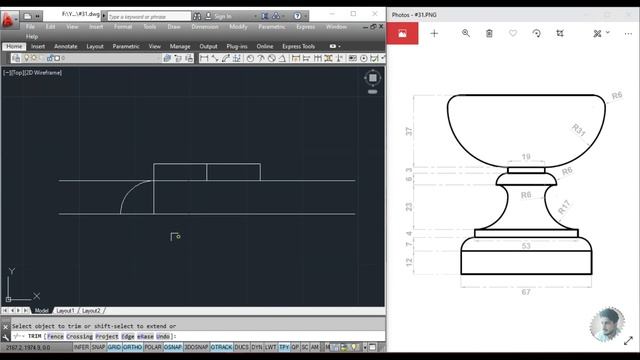This screenshot has height=360, width=640.
Task: Choose the Project option in TRIM prompt
Action: [x=107, y=337]
